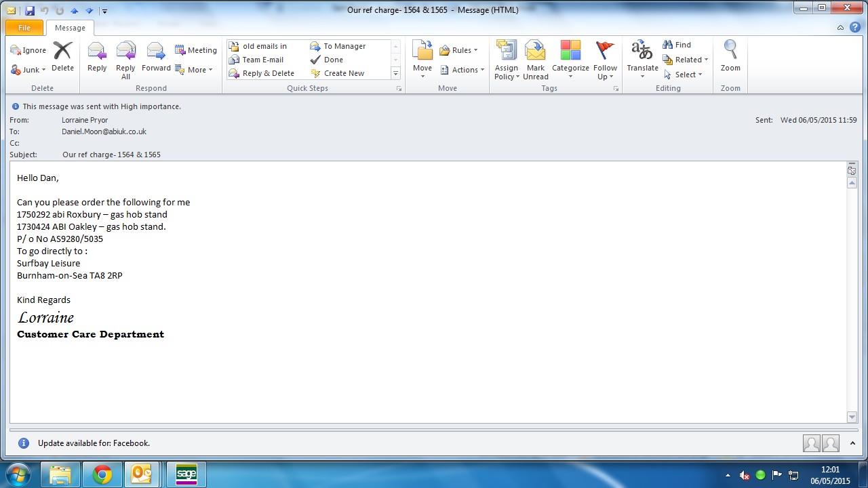Click the Meeting reply button
The height and width of the screenshot is (488, 868).
point(196,50)
